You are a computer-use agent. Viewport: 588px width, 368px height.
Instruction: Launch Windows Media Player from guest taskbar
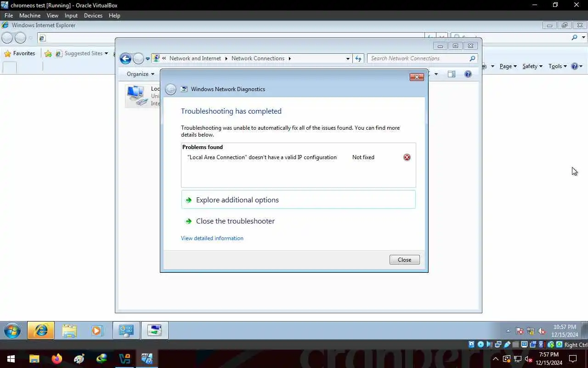pyautogui.click(x=97, y=330)
